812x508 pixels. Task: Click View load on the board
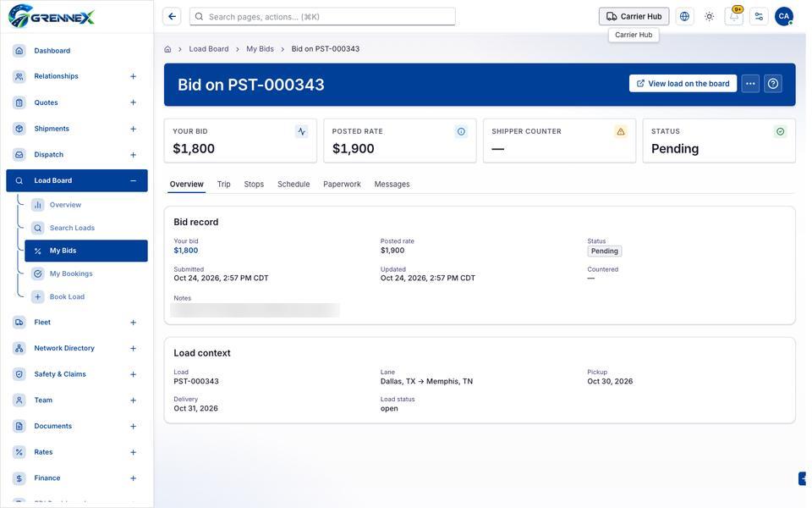(x=683, y=84)
